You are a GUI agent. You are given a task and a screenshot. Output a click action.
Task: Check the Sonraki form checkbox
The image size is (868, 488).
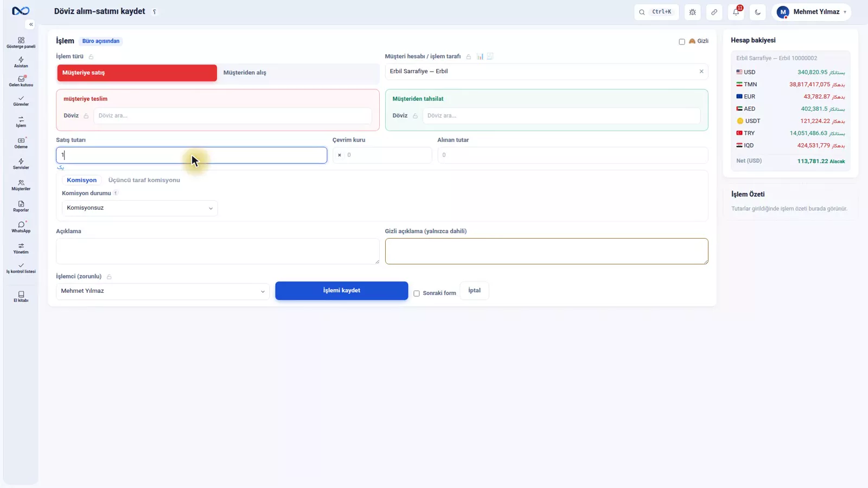417,293
